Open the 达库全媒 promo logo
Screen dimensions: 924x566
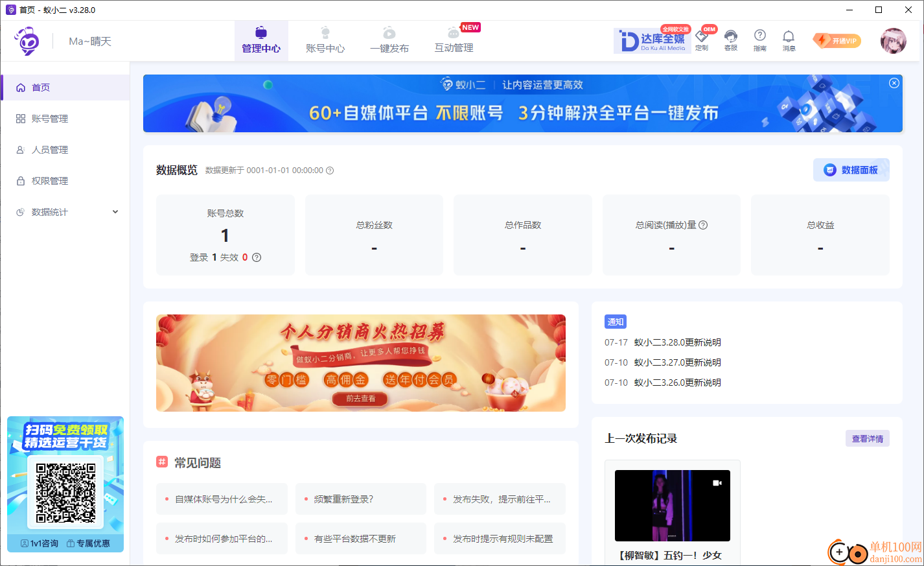(x=653, y=40)
